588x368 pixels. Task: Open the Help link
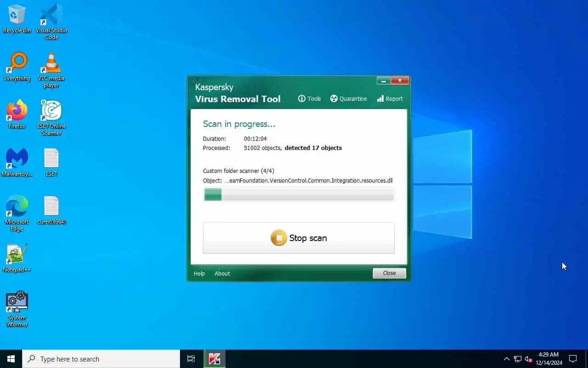(199, 273)
